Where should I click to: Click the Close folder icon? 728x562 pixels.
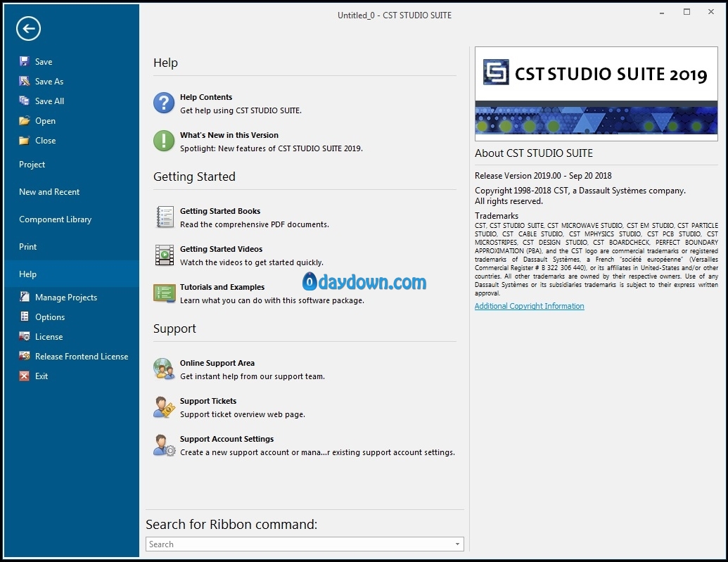[x=24, y=140]
